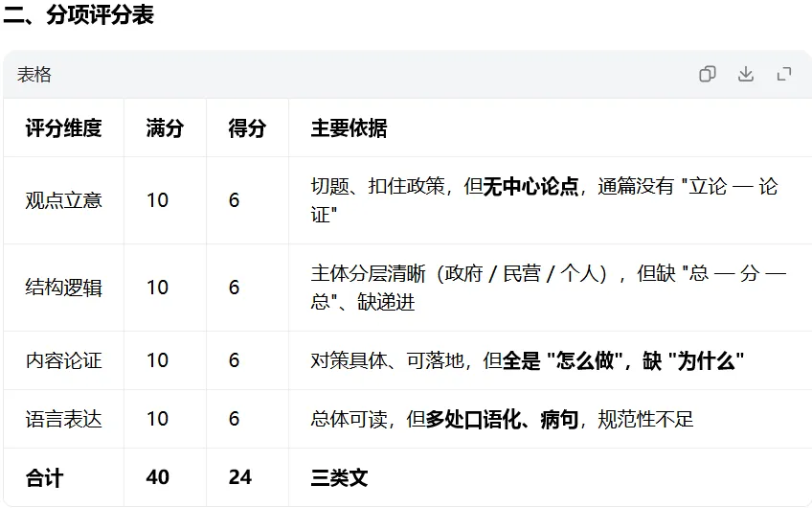The width and height of the screenshot is (812, 508).
Task: Click the full score 10 in 结构逻辑 row
Action: pyautogui.click(x=157, y=288)
